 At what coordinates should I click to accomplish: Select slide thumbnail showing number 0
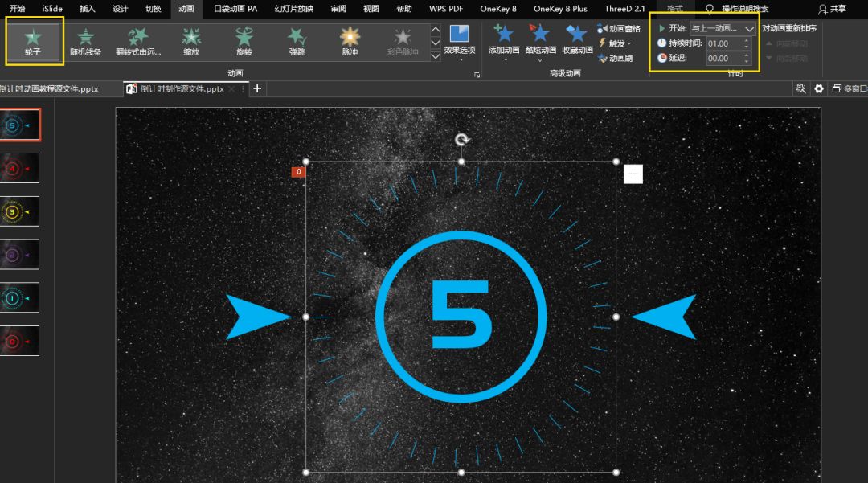(19, 341)
